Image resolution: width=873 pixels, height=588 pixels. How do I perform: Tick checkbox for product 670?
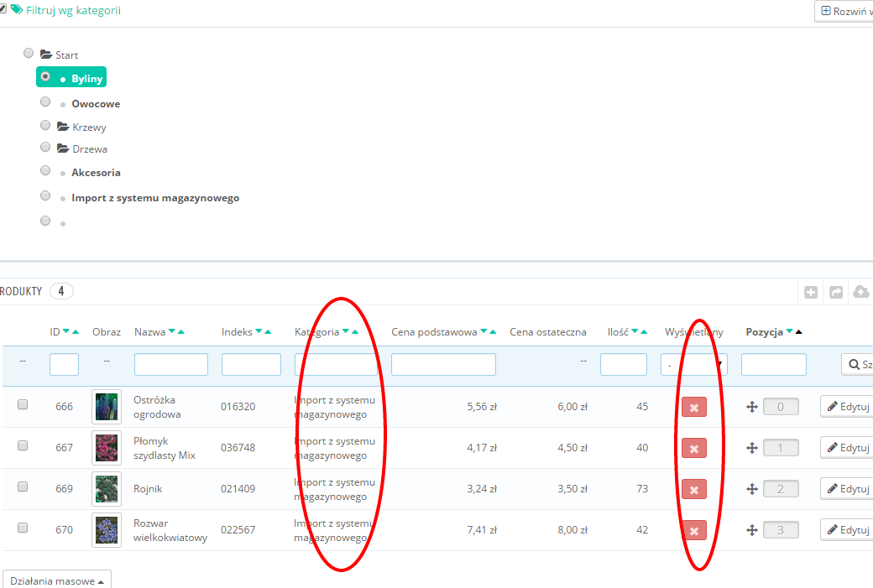pyautogui.click(x=23, y=528)
